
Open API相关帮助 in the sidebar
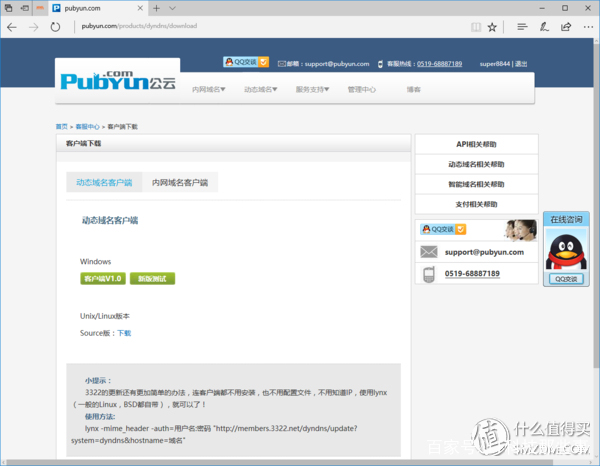tap(476, 144)
